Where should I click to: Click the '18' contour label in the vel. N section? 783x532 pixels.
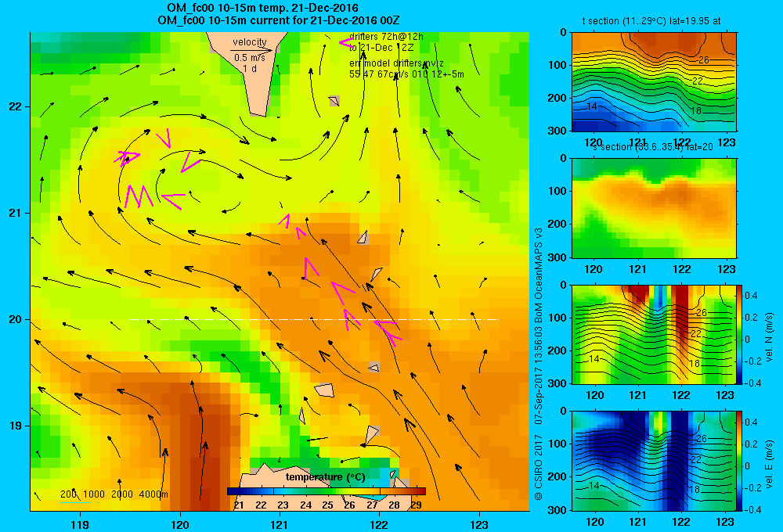694,363
